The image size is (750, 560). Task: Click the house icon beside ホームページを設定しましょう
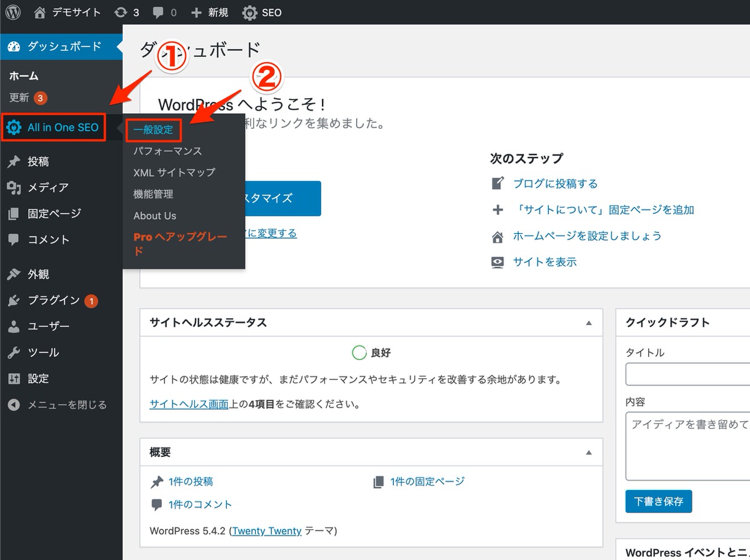497,236
